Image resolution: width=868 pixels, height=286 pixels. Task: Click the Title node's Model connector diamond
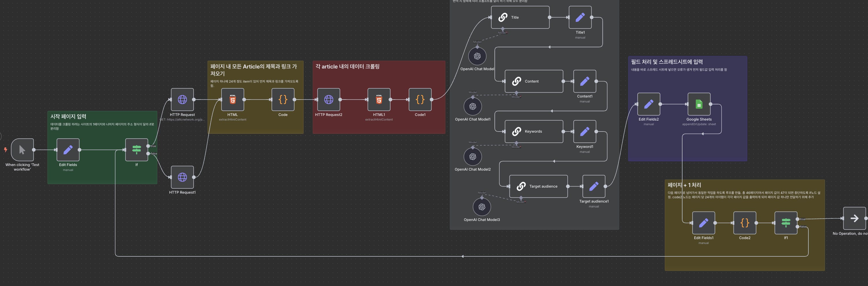coord(503,29)
